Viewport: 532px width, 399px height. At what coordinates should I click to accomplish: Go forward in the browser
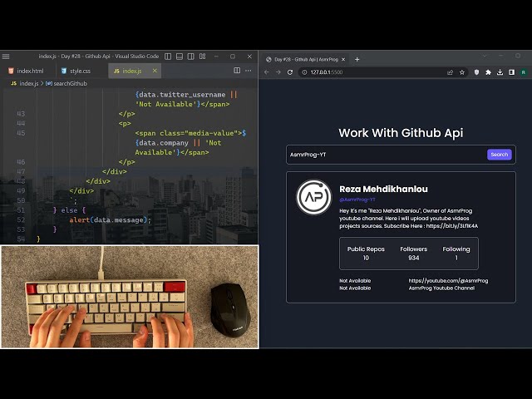coord(278,72)
